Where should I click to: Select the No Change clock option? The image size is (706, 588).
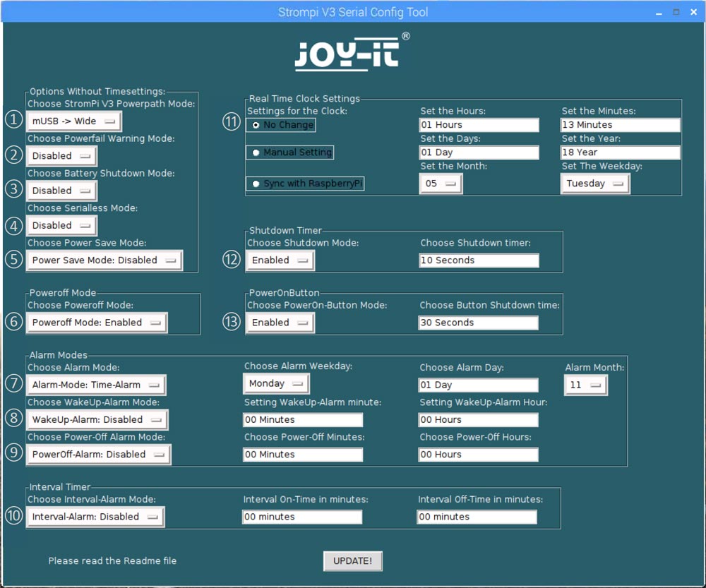[281, 125]
